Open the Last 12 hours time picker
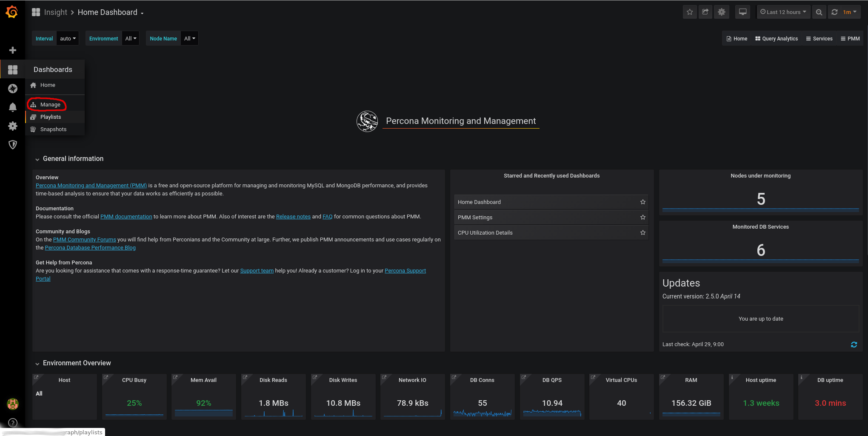This screenshot has width=868, height=436. tap(783, 12)
